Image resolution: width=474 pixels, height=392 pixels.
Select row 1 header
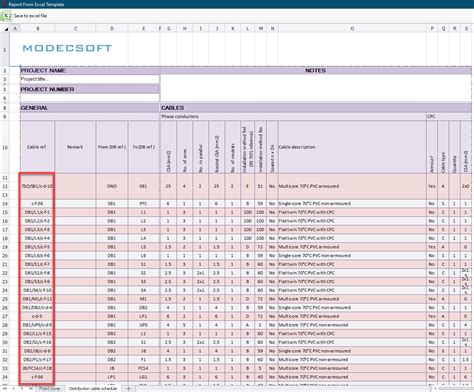click(5, 49)
